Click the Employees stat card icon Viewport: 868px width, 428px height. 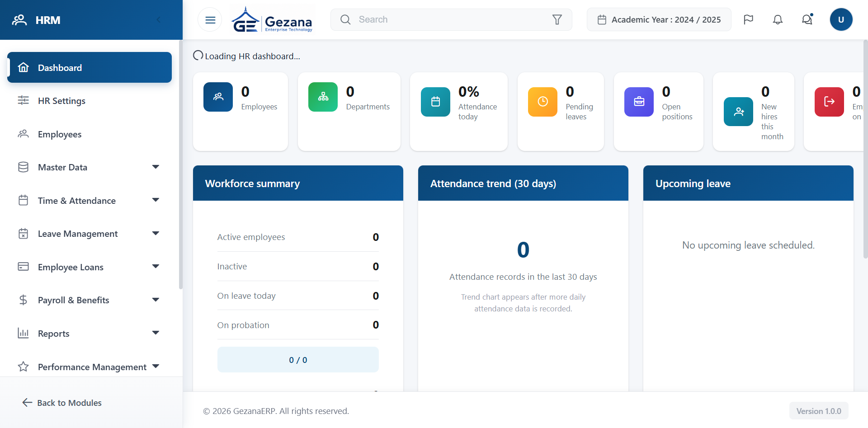218,97
